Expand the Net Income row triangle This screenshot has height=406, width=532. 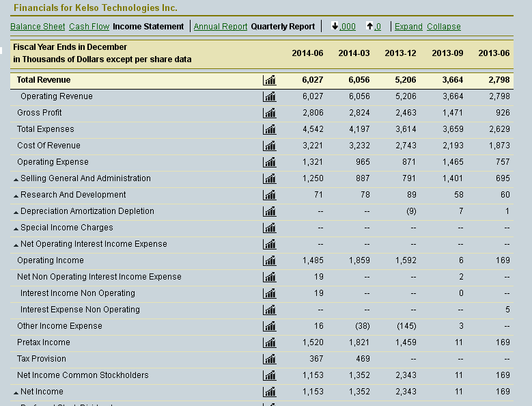pyautogui.click(x=16, y=393)
